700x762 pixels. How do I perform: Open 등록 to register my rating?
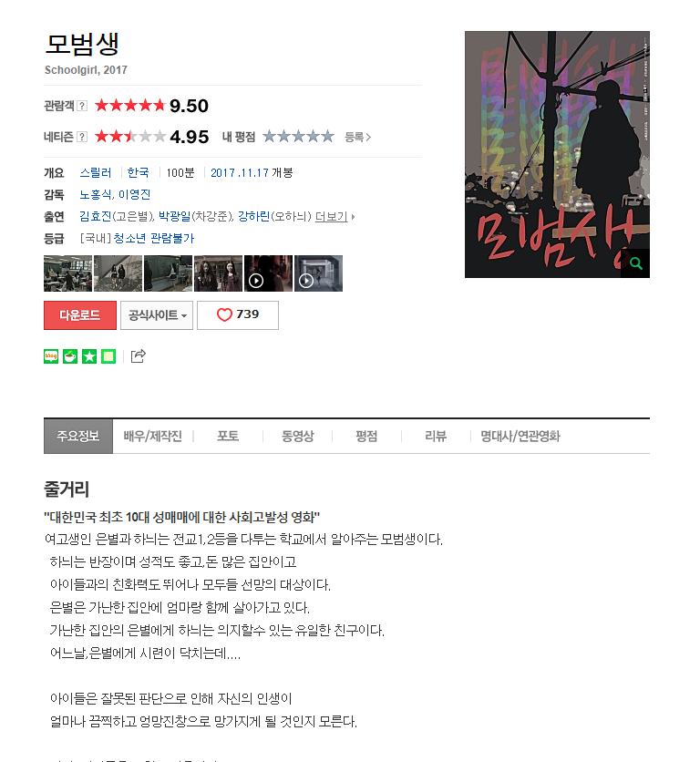coord(358,137)
